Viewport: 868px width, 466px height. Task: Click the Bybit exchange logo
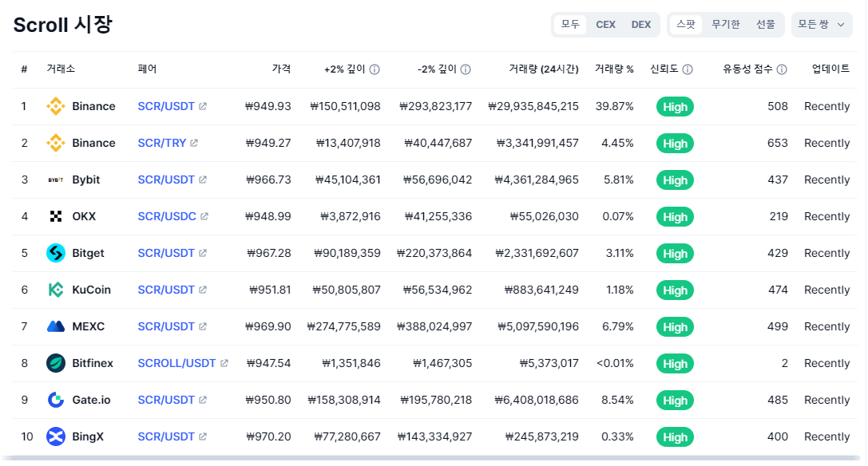click(x=55, y=180)
